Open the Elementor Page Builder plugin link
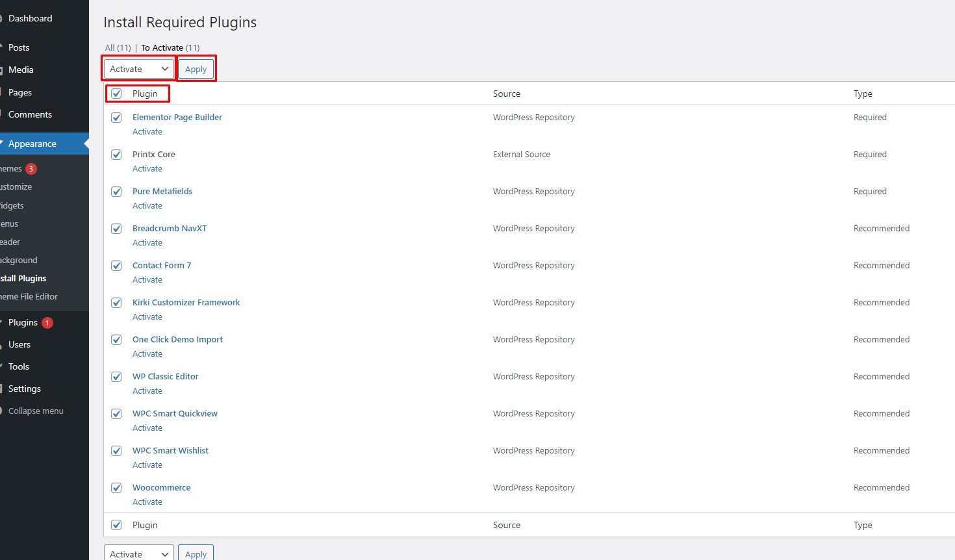955x560 pixels. point(177,117)
